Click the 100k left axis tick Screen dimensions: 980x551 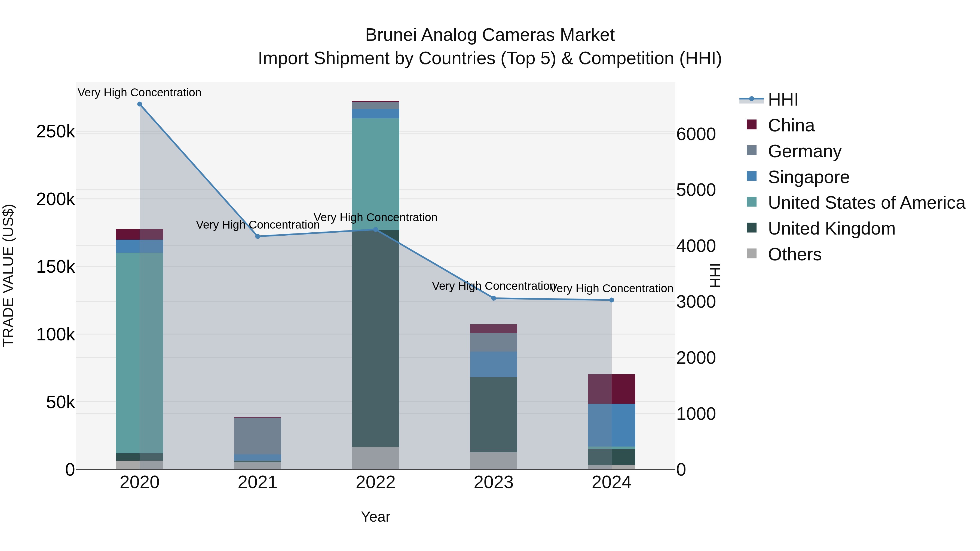click(x=56, y=335)
